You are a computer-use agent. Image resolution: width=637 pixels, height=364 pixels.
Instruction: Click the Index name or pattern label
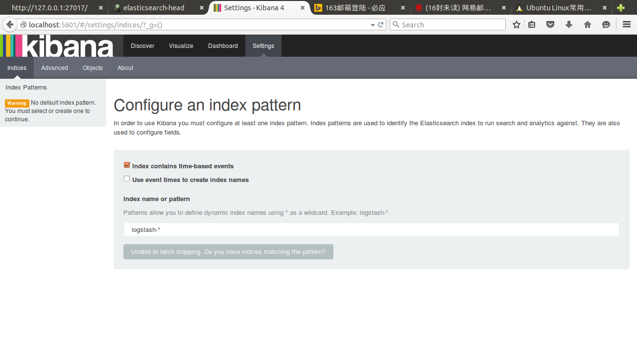(x=157, y=199)
